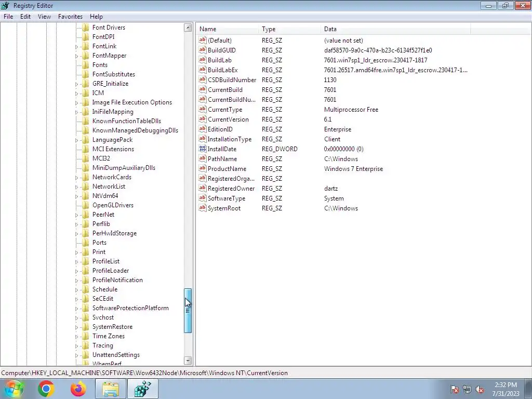
Task: Select the KnownFunctionTableDlls key
Action: pos(127,121)
